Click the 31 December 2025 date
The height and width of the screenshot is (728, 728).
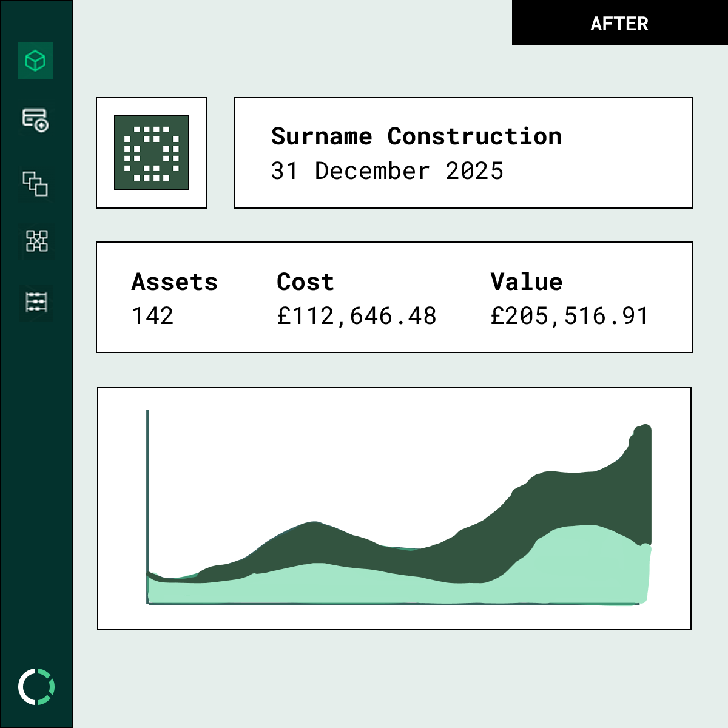(x=387, y=171)
